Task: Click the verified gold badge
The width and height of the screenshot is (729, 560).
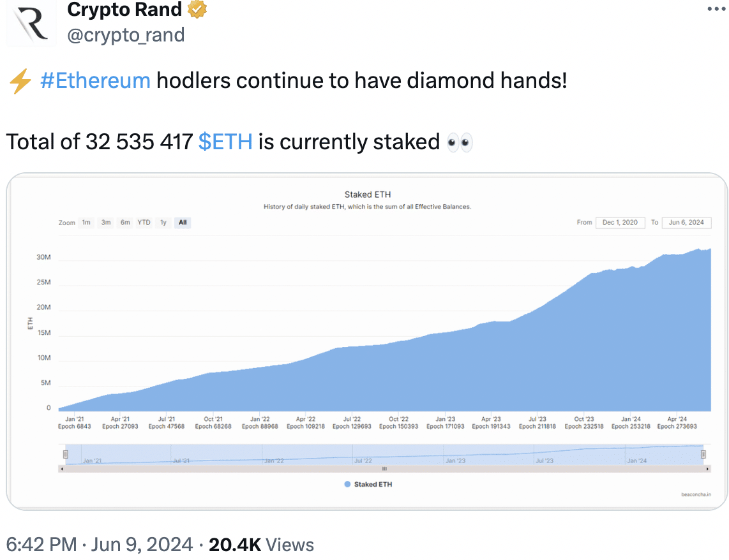Action: pos(197,10)
